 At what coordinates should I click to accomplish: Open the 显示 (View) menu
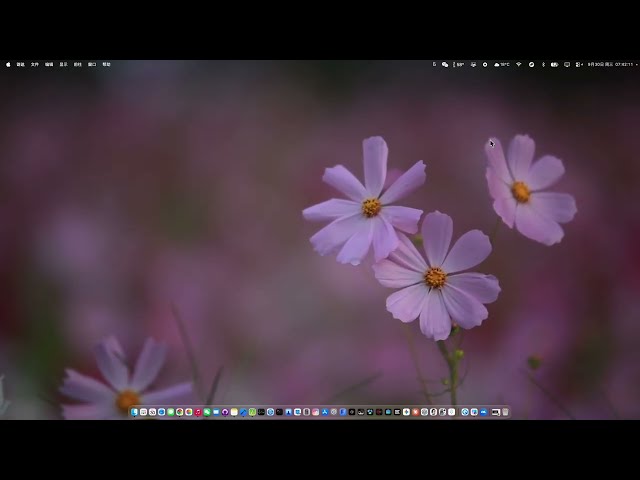[63, 64]
